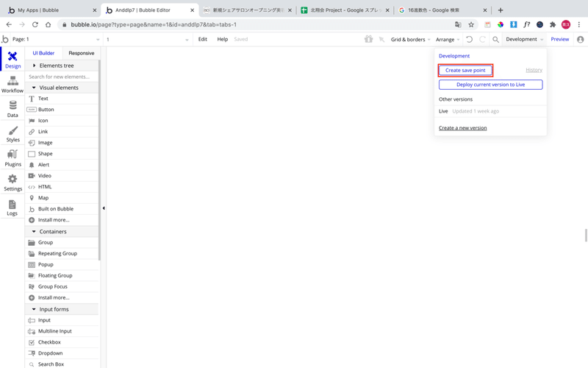This screenshot has height=368, width=588.
Task: Select the Link element
Action: coord(62,132)
